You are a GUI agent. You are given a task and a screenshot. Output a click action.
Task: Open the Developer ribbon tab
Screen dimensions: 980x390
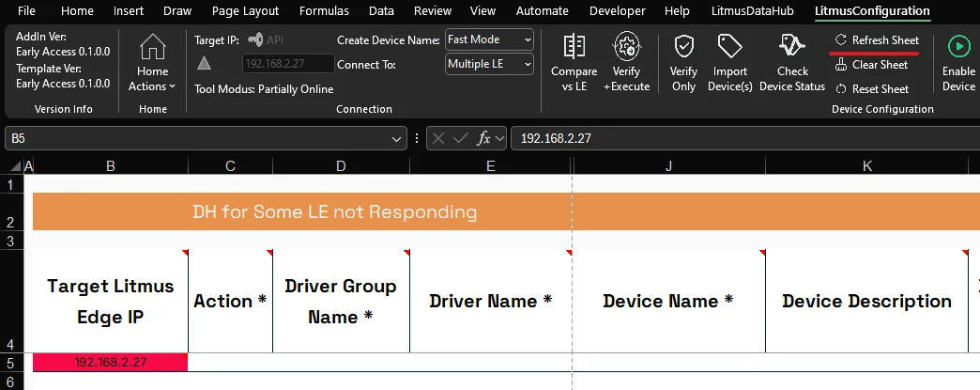(x=618, y=10)
